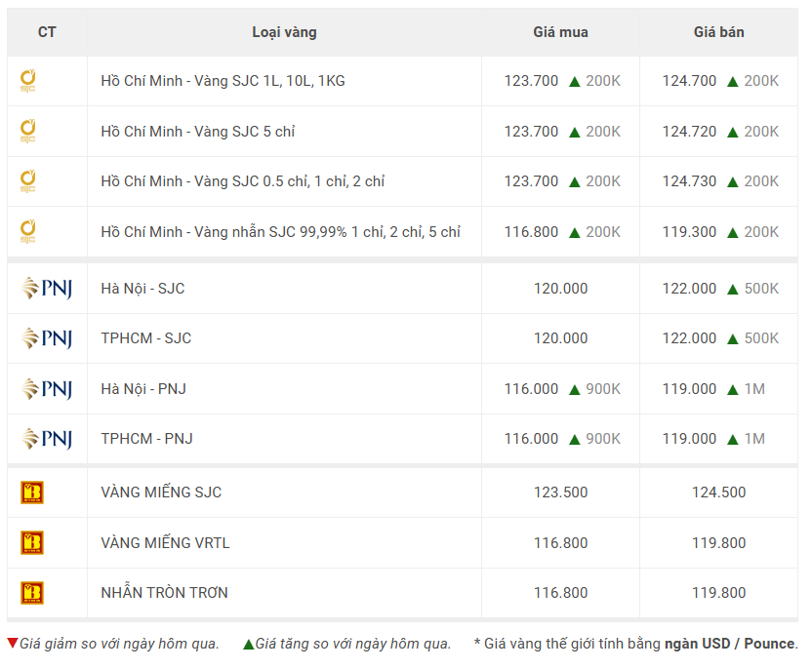Click SJC logo beside Vàng nhẫn SJC 99,99%
This screenshot has width=812, height=670.
pyautogui.click(x=28, y=231)
